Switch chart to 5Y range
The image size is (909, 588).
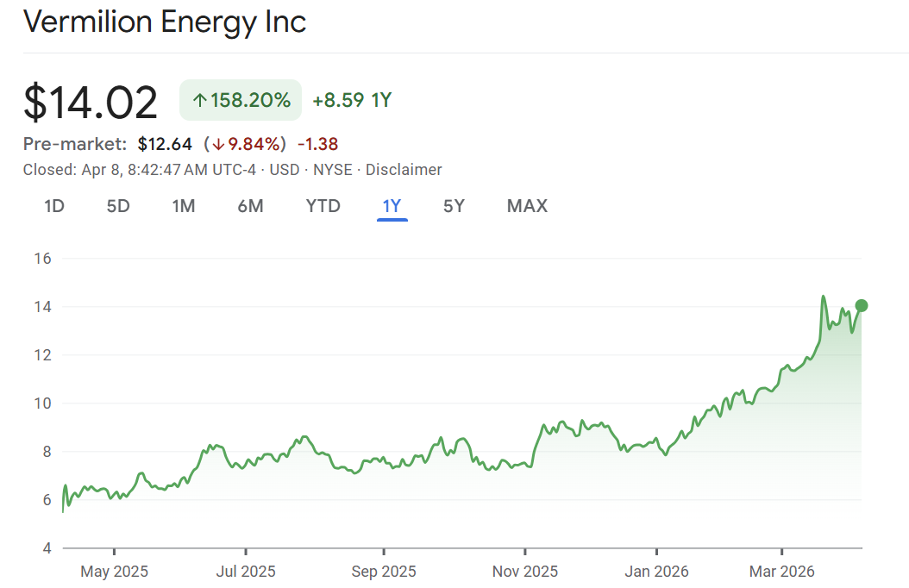[x=454, y=206]
